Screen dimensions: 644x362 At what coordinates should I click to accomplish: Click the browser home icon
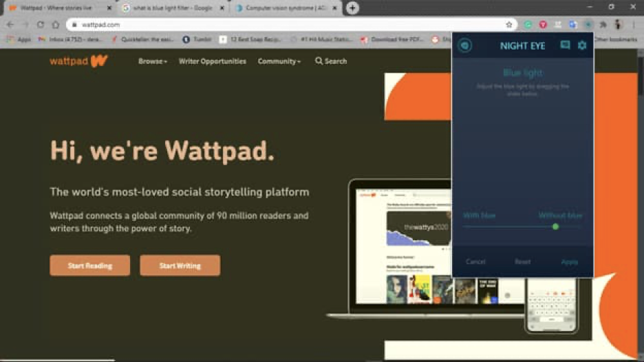pos(56,25)
